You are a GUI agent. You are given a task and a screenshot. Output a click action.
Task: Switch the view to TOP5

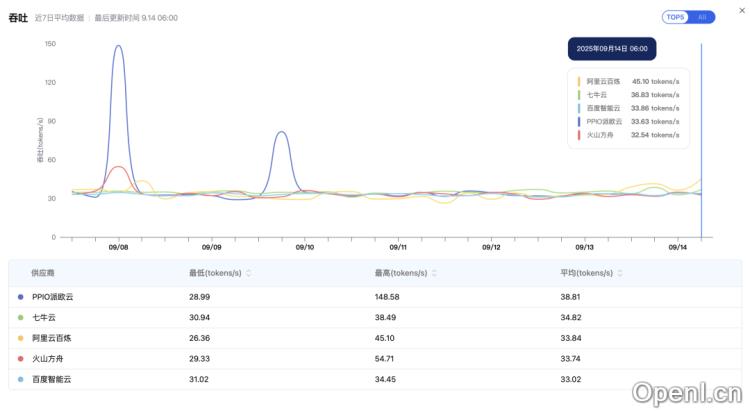click(x=676, y=17)
